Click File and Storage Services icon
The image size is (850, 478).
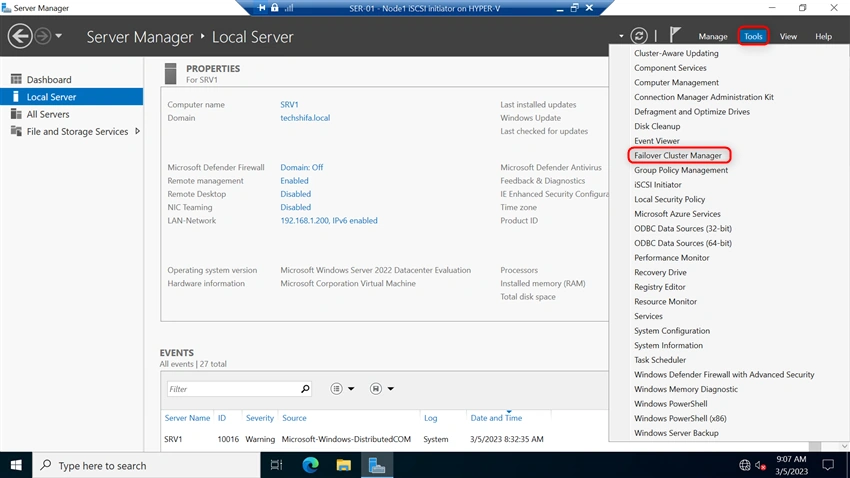coord(16,131)
